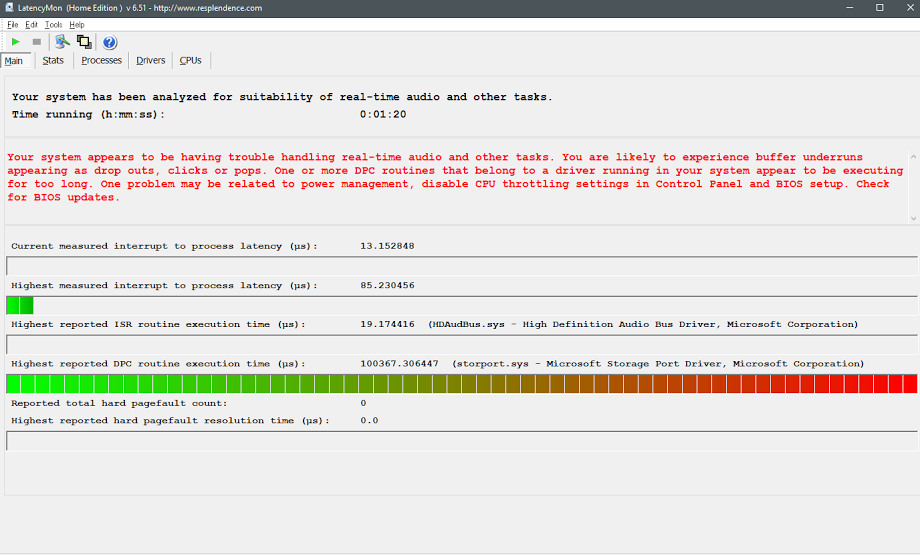The image size is (920, 555).
Task: Click the hard pagefault resolution time bar
Action: (462, 441)
